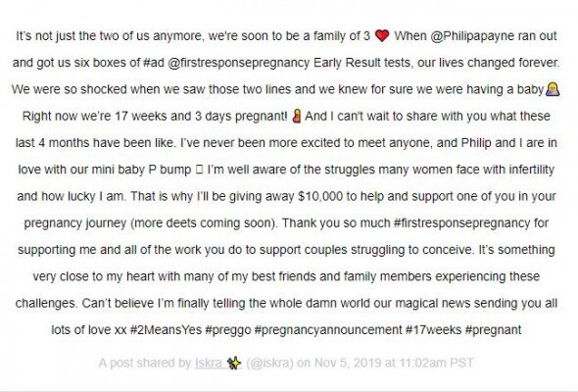The width and height of the screenshot is (578, 392).
Task: Click the sparkles emoji beside Iskra
Action: [234, 363]
